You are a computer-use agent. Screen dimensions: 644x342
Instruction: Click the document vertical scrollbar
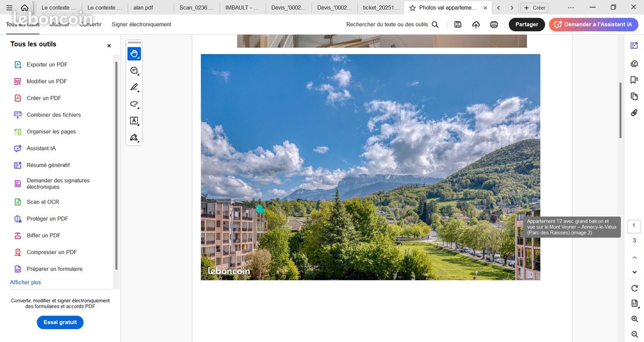621,110
